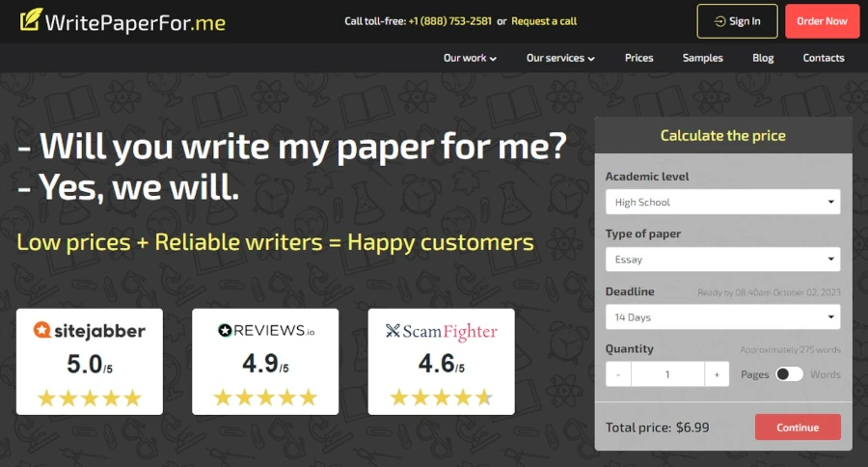The height and width of the screenshot is (467, 868).
Task: Open the Samples menu item
Action: click(702, 58)
